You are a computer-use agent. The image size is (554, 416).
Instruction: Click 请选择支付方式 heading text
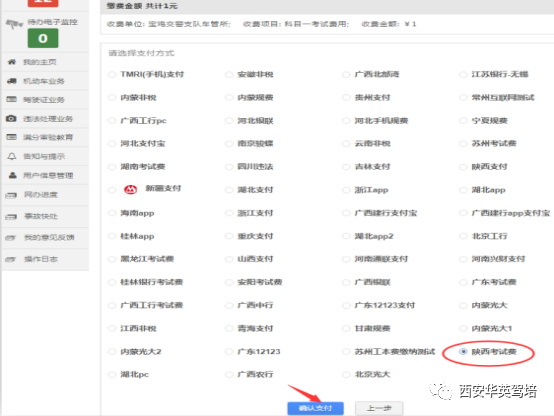click(x=141, y=53)
